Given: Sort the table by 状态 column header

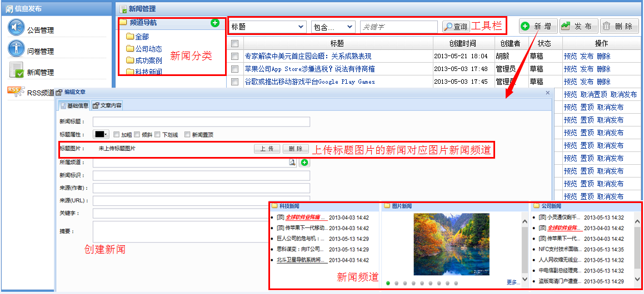Looking at the screenshot, I should click(544, 43).
